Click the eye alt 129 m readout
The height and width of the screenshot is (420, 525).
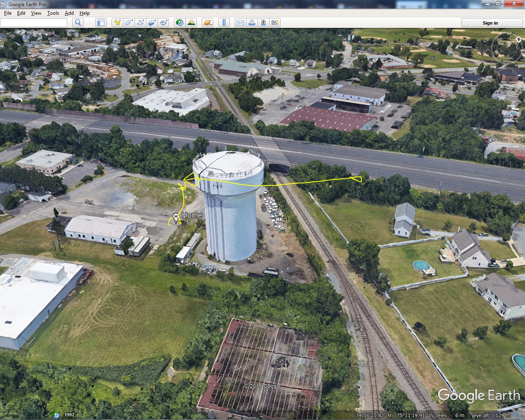point(492,415)
